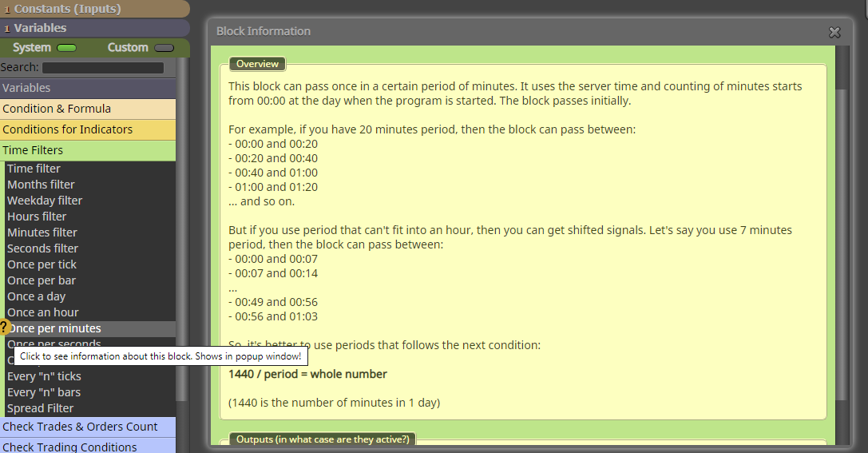868x453 pixels.
Task: Click the Block Information scrollbar thumb
Action: click(842, 244)
